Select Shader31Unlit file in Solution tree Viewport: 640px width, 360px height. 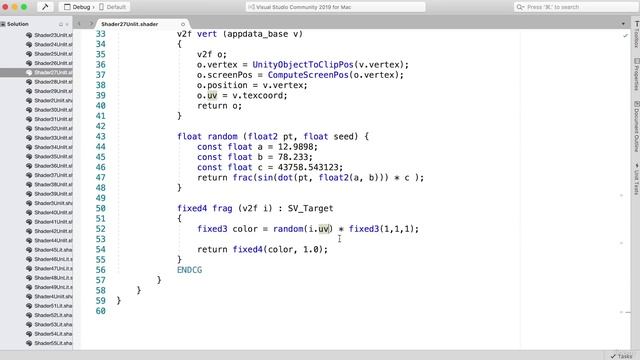[49, 119]
